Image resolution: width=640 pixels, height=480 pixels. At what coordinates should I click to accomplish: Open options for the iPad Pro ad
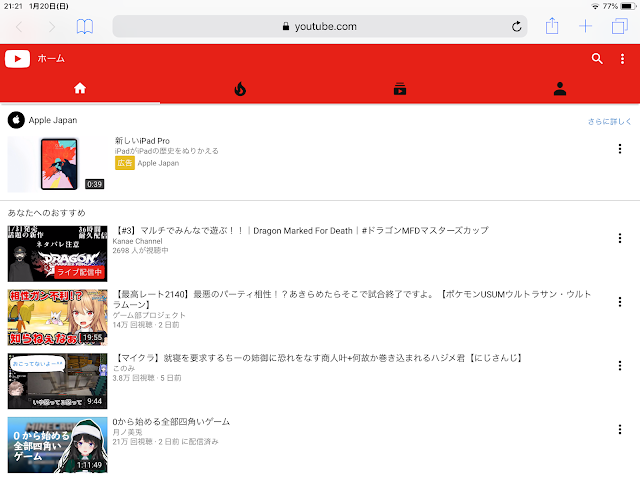[620, 149]
